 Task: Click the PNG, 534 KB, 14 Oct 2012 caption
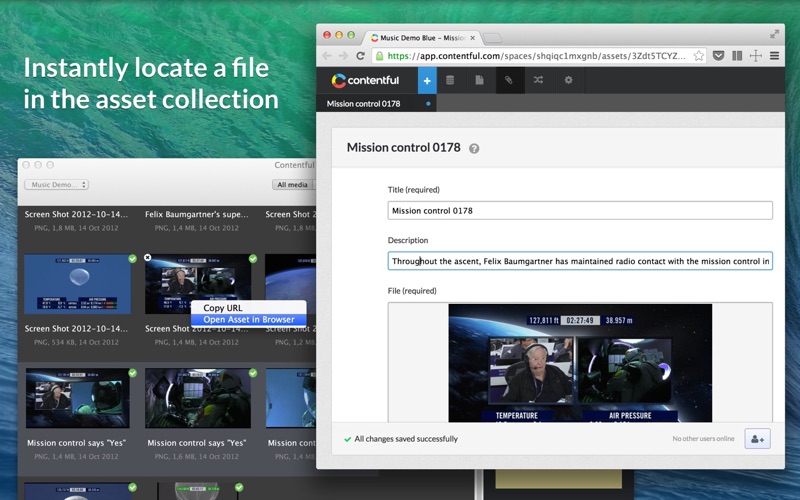point(77,342)
